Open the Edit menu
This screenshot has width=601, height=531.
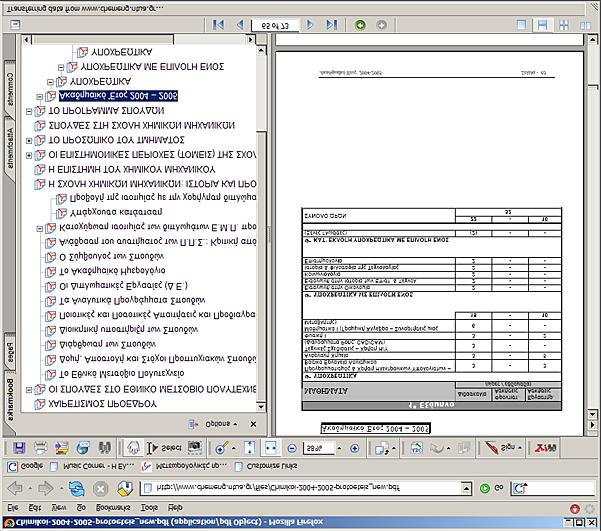coord(35,507)
